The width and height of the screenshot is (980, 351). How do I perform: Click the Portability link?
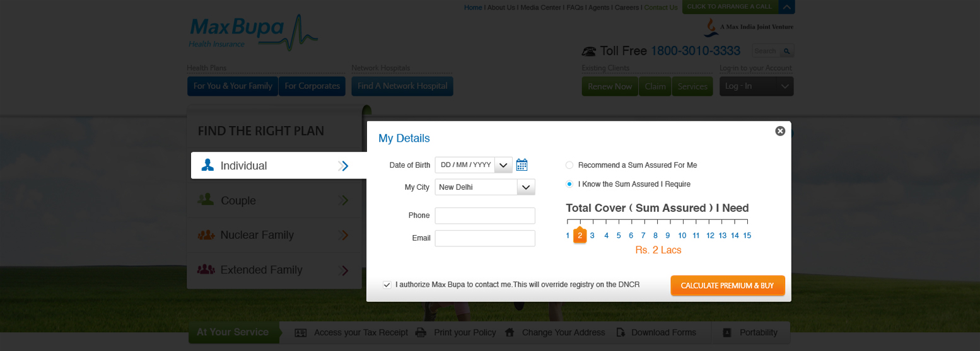759,333
